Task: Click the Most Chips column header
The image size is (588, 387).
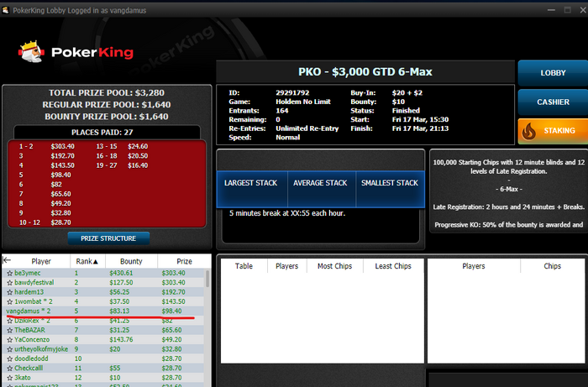Action: 334,266
